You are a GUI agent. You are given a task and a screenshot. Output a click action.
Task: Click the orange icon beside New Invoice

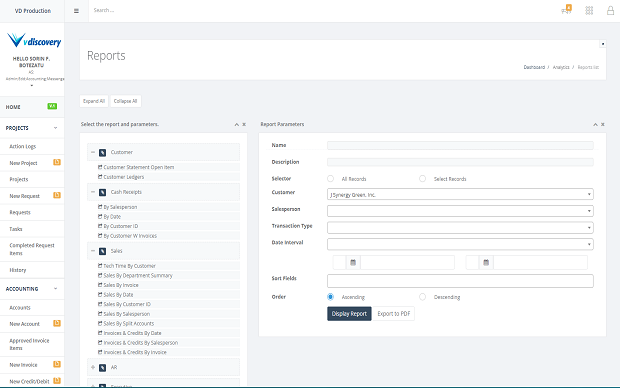tap(57, 364)
